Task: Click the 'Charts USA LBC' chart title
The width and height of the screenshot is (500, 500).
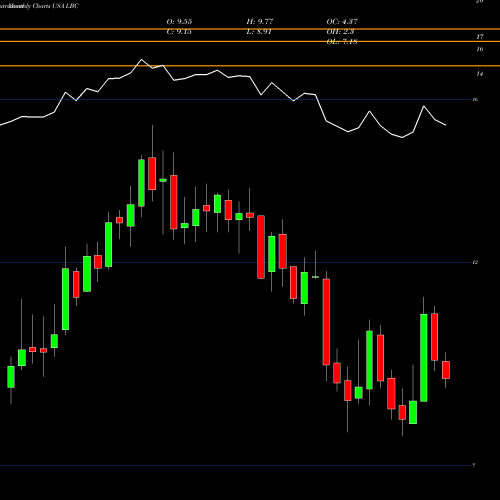Action: (x=55, y=6)
